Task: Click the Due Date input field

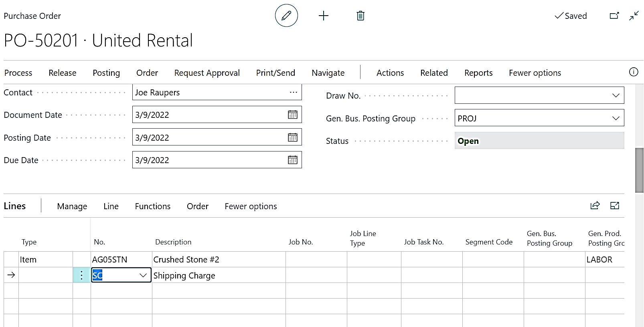Action: tap(217, 160)
